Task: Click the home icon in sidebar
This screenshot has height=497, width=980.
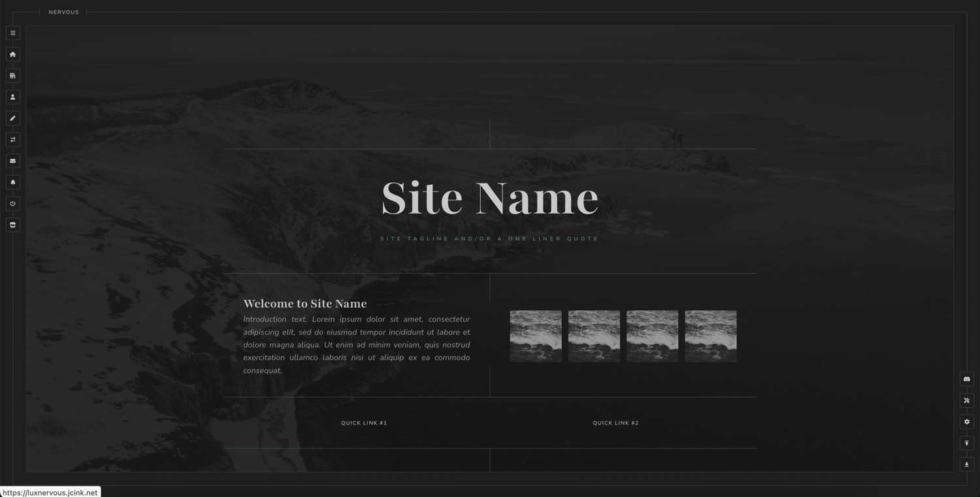Action: (x=12, y=54)
